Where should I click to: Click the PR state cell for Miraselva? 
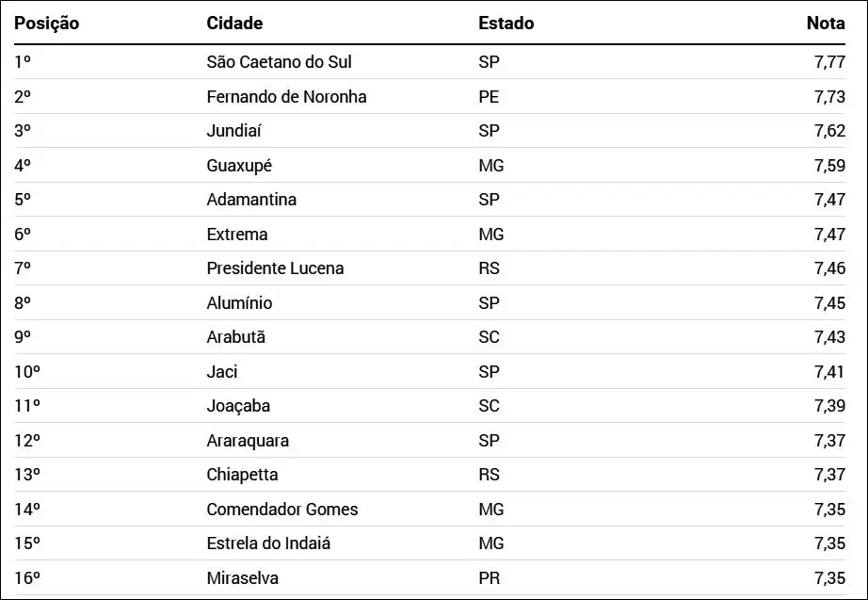(x=489, y=578)
